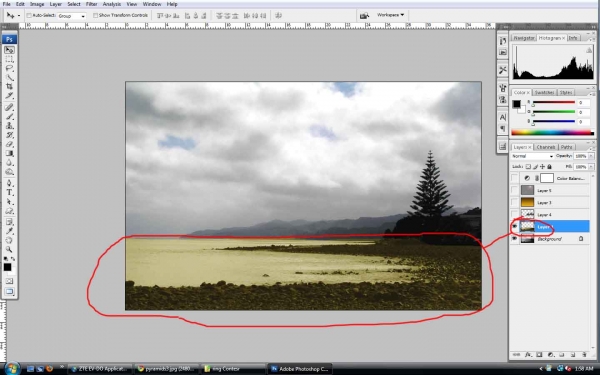The image size is (600, 375).
Task: Switch to the Info tab
Action: click(x=572, y=38)
